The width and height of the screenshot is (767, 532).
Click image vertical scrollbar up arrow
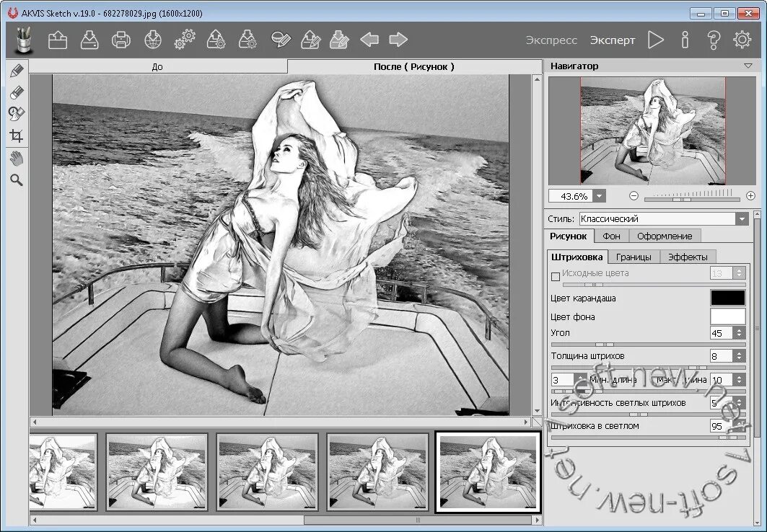pos(537,79)
